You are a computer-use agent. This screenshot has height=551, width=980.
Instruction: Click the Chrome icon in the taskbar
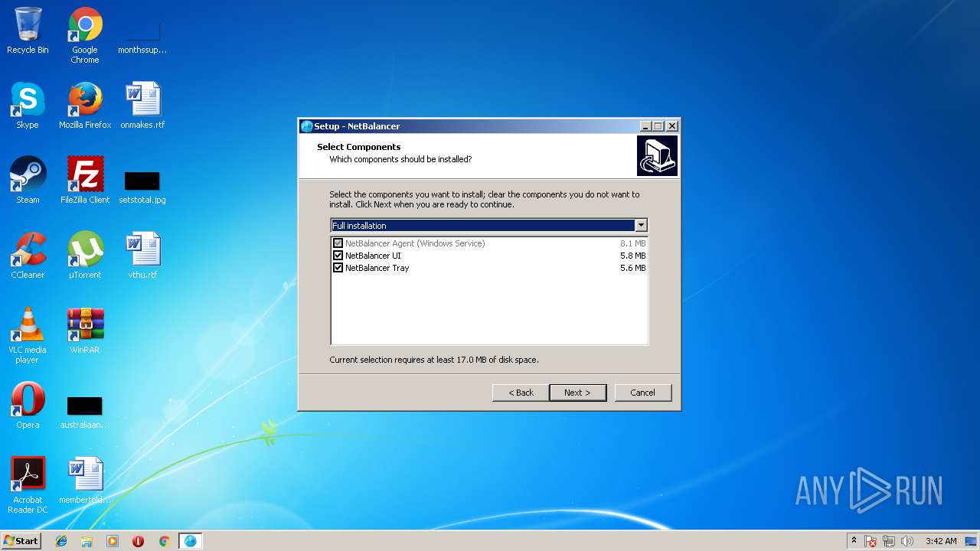pyautogui.click(x=164, y=541)
